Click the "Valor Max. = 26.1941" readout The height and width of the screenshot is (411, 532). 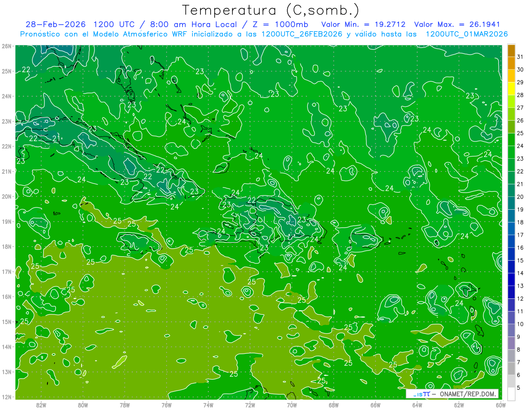pos(457,24)
